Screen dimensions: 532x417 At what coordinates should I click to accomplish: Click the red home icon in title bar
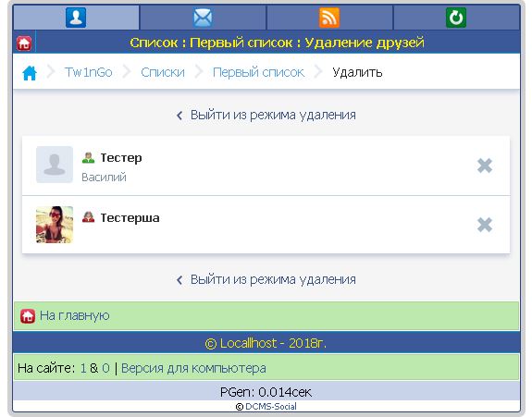(x=24, y=43)
